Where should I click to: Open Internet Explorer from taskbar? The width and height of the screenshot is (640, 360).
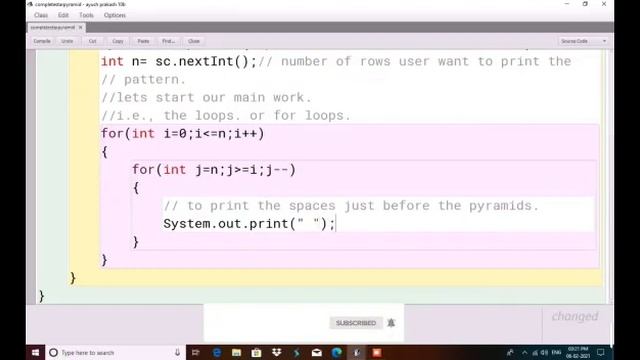217,353
